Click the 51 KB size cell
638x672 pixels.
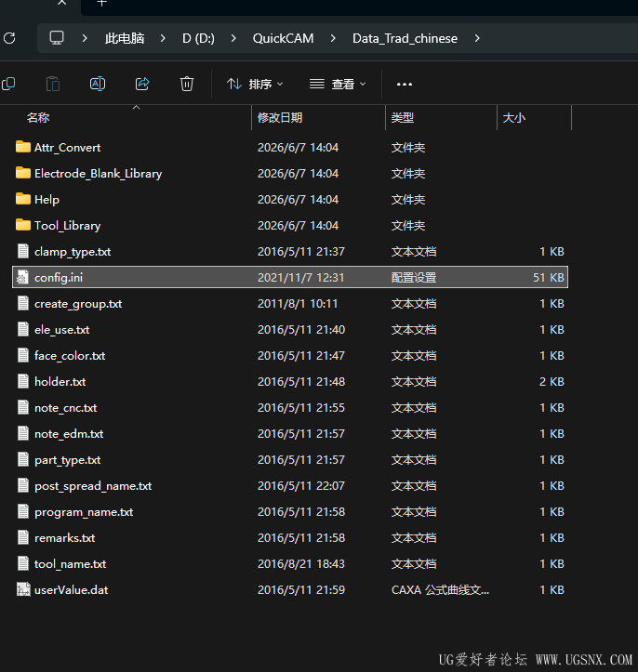click(x=549, y=278)
